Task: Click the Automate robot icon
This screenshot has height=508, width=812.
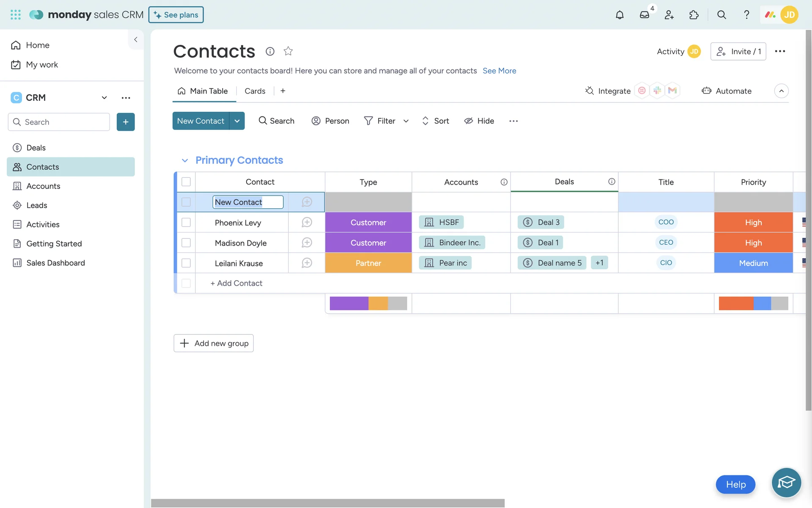Action: click(x=706, y=91)
